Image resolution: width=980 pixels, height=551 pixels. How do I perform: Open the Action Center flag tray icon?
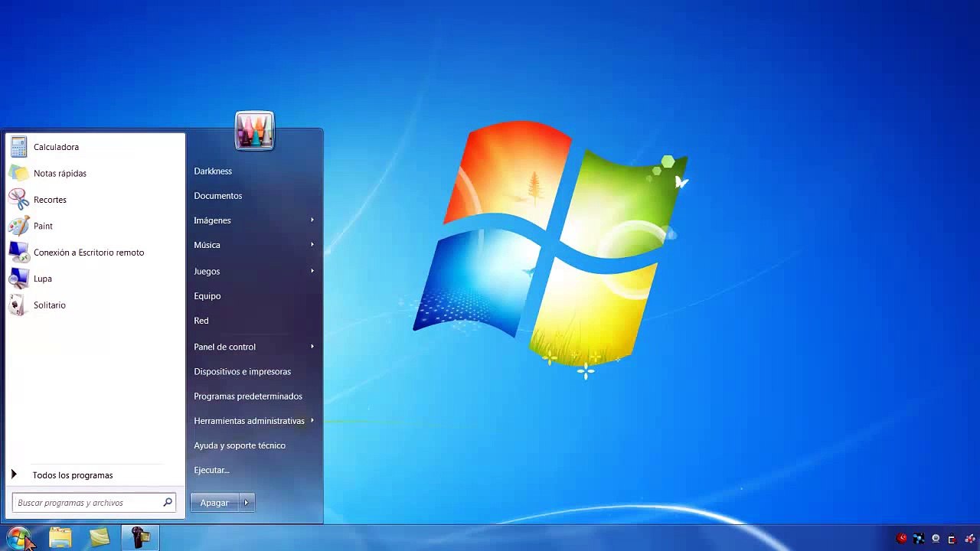(952, 539)
